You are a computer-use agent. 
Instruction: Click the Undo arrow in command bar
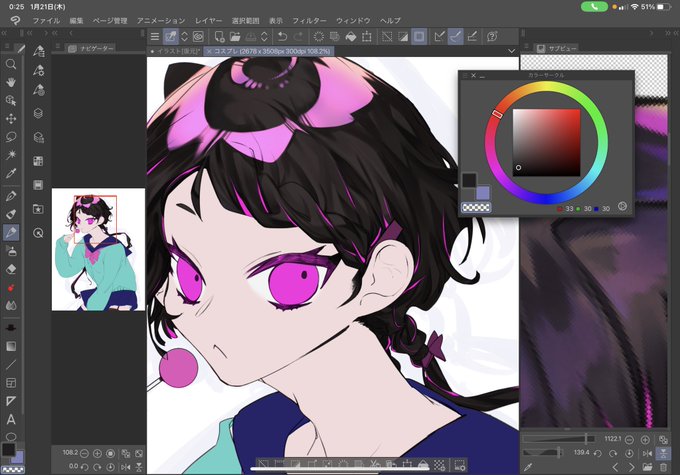(282, 37)
